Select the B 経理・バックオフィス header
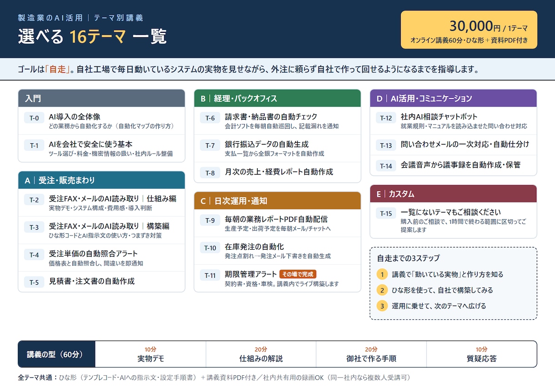Viewport: 555px width, 392px height. [277, 98]
